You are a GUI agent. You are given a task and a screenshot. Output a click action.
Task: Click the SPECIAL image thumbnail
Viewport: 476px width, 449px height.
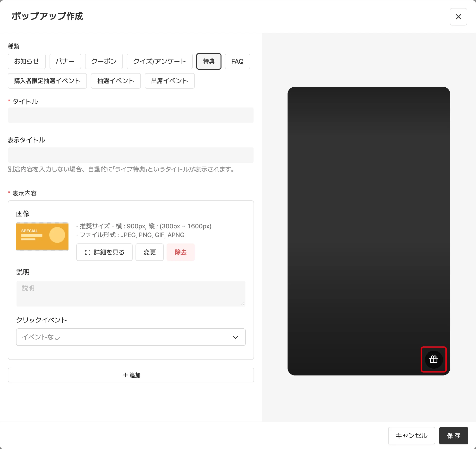click(x=42, y=237)
